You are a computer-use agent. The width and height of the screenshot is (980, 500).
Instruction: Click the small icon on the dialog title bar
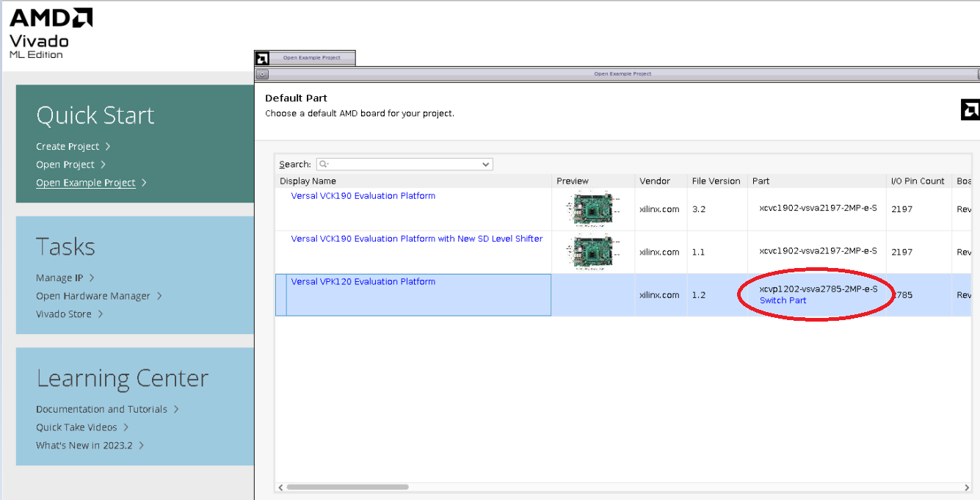pyautogui.click(x=262, y=73)
